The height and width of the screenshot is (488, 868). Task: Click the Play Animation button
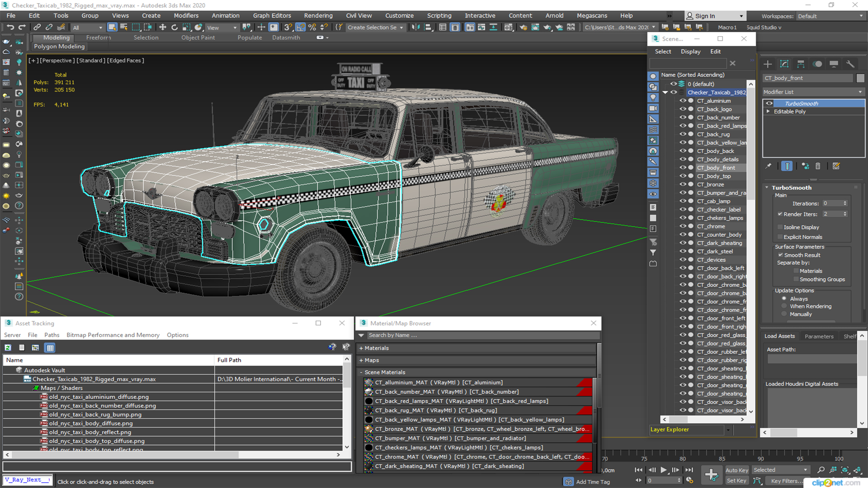[664, 470]
